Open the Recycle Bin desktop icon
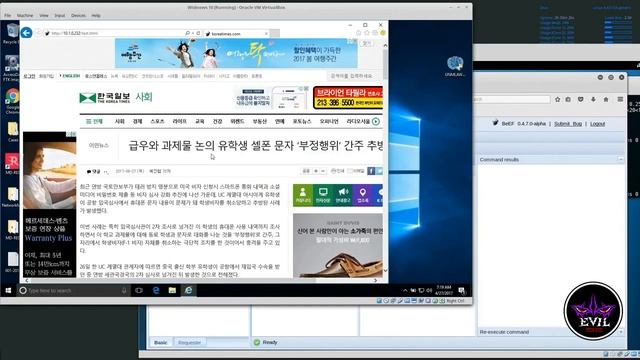The height and width of the screenshot is (360, 640). (11, 33)
